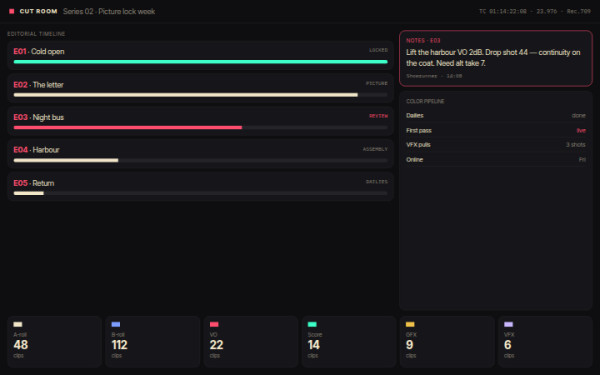Click the E02 The letter progress bar
The image size is (600, 375).
(x=201, y=95)
